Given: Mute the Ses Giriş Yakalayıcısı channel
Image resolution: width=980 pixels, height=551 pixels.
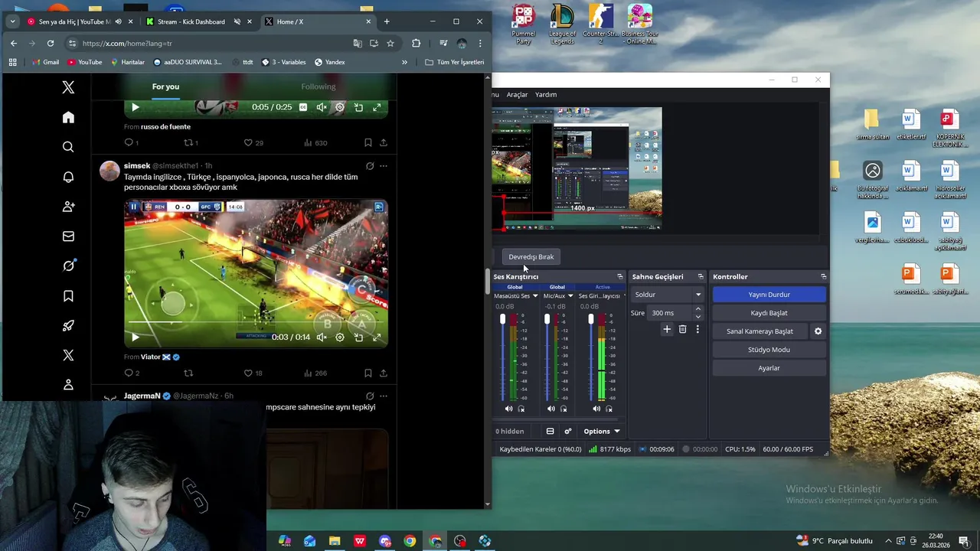Looking at the screenshot, I should click(596, 409).
